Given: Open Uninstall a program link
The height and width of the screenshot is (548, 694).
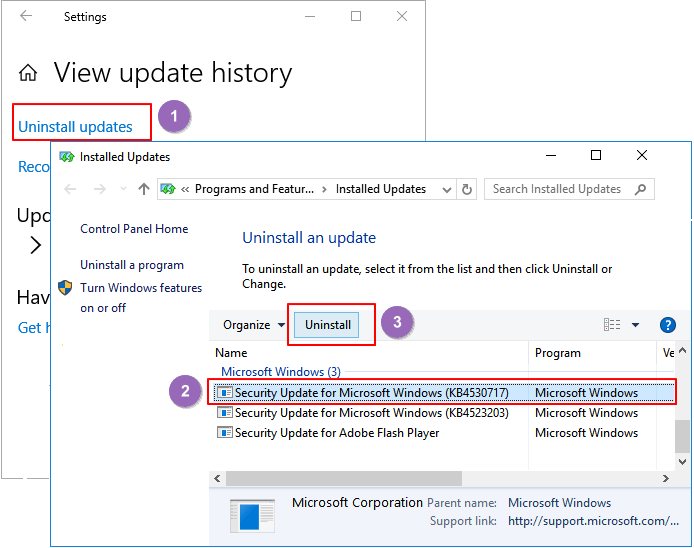Looking at the screenshot, I should 132,265.
